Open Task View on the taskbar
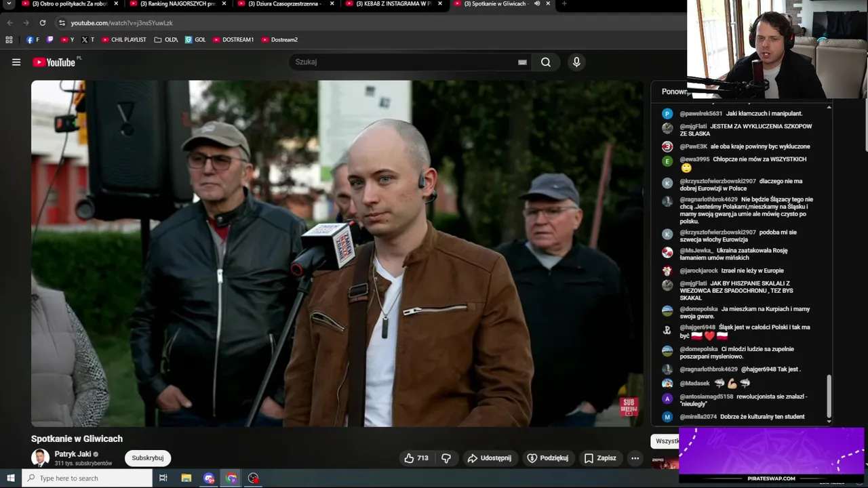 click(163, 478)
